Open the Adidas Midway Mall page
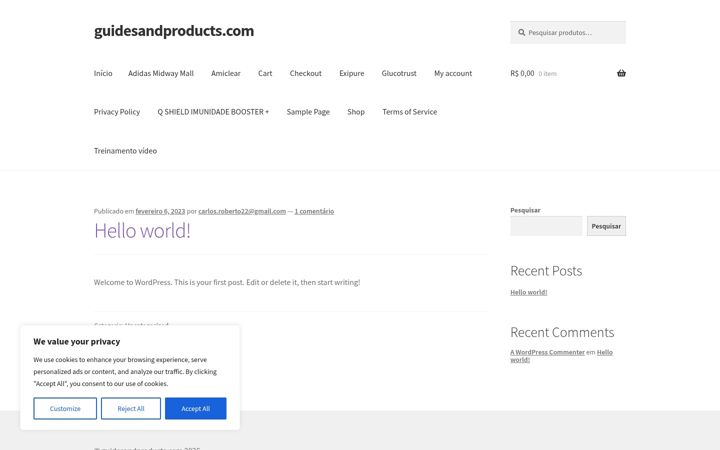This screenshot has height=450, width=720. (x=161, y=73)
